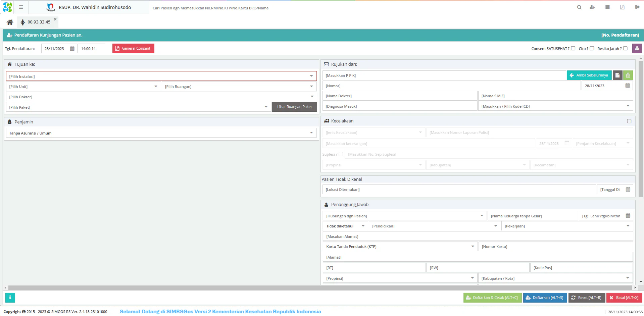Viewport: 644px width, 316px height.
Task: Click the vertical scrollbar on the right
Action: (641, 129)
